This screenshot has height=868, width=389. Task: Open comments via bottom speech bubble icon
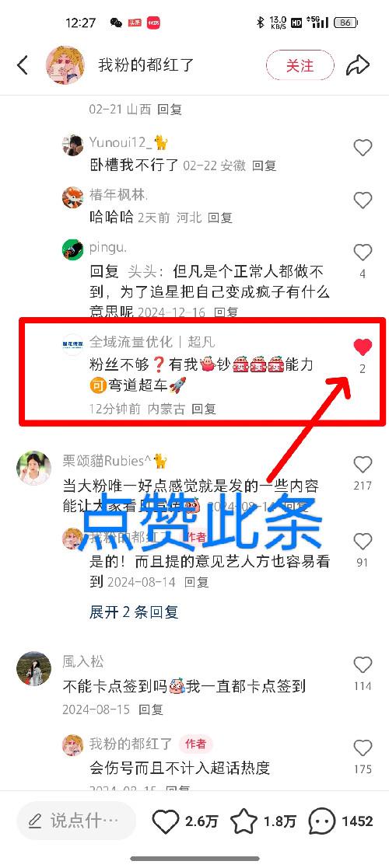(x=322, y=821)
